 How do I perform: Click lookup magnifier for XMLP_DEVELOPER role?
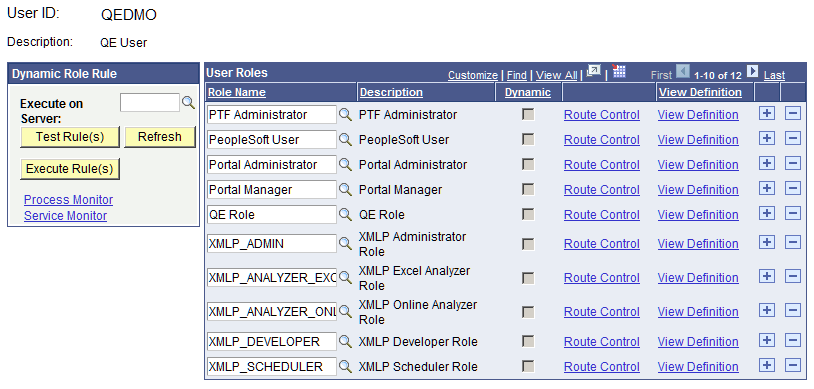pyautogui.click(x=345, y=342)
